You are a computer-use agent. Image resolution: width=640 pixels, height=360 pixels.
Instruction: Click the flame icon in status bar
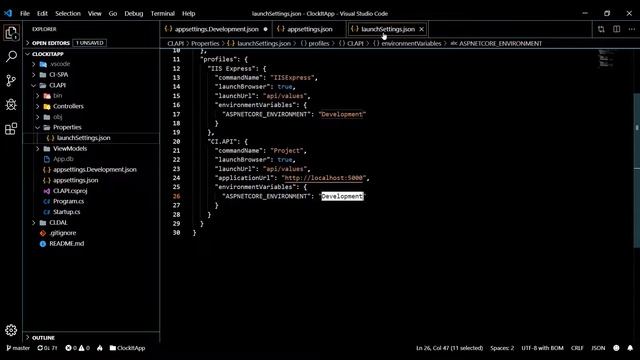click(x=100, y=348)
